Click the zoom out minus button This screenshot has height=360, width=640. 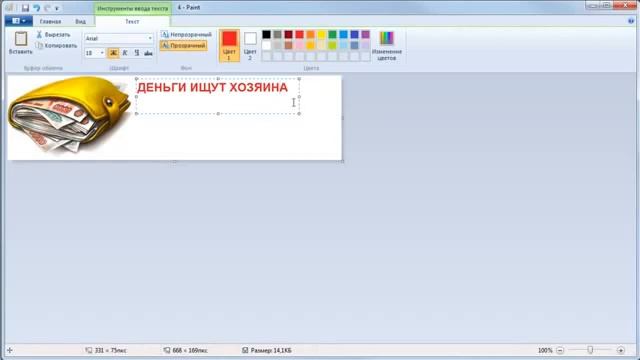pos(560,350)
